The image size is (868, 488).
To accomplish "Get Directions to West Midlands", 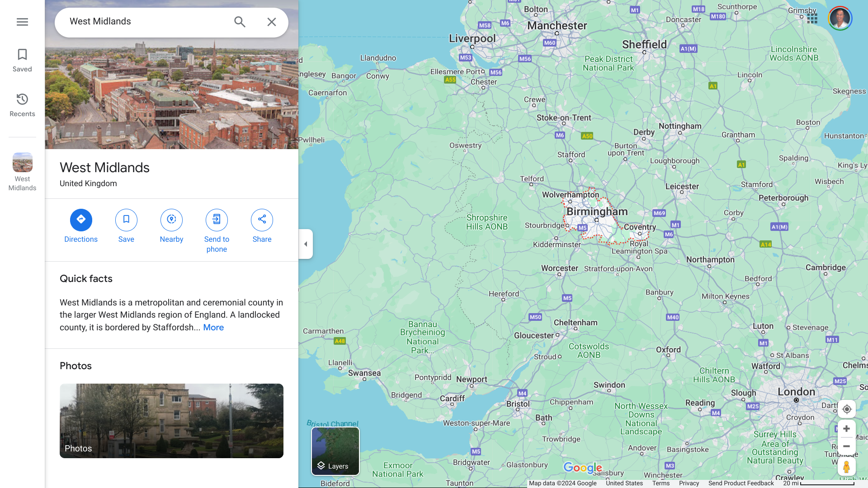I will [x=81, y=220].
